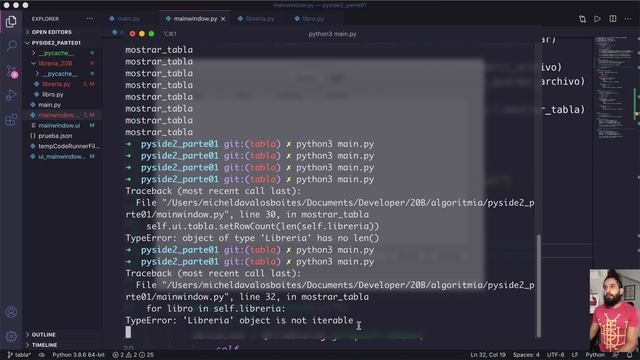Open the Run and Debug view

tap(11, 95)
